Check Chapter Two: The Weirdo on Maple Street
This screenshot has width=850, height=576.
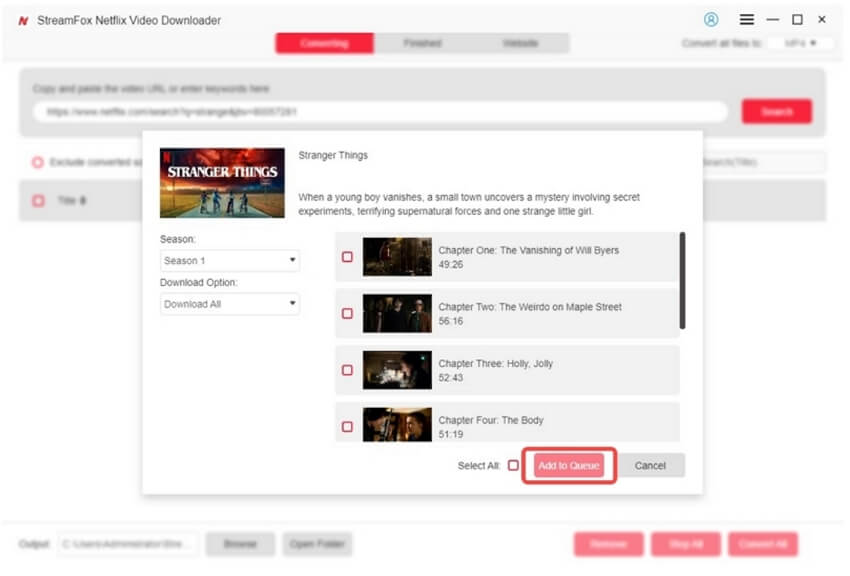(347, 313)
